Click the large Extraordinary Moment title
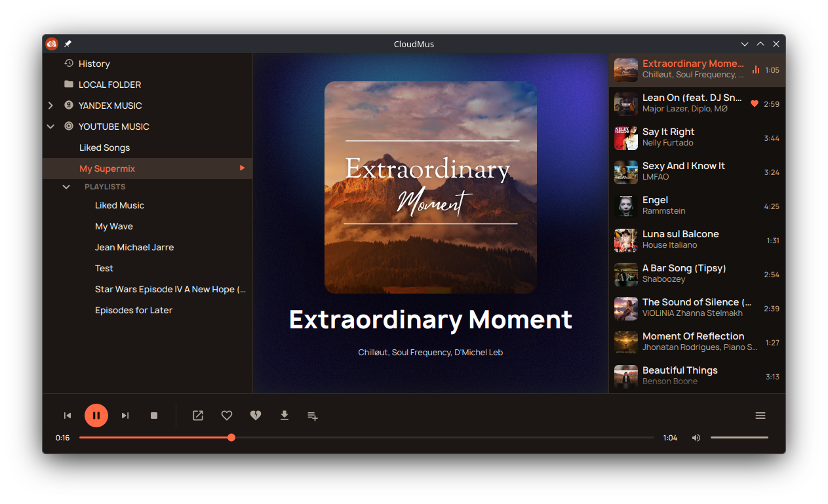The width and height of the screenshot is (828, 504). pyautogui.click(x=431, y=319)
